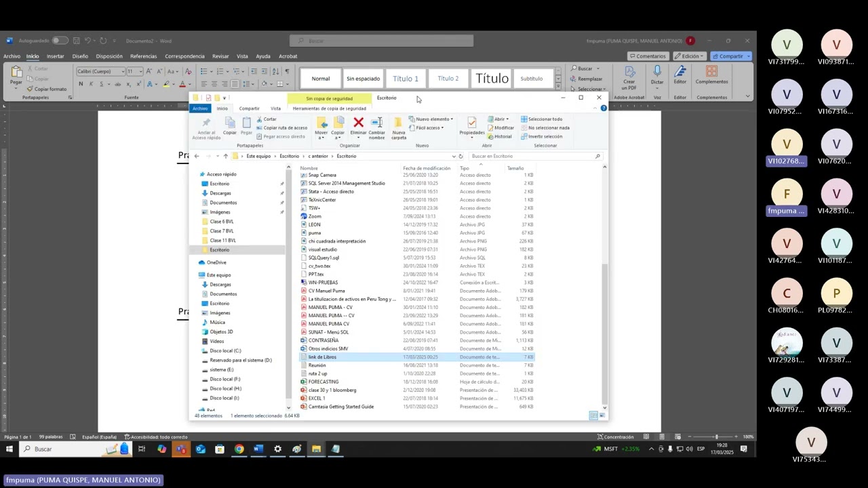Screen dimensions: 868x488
Task: Click Invertir selección in Explorer
Action: click(x=541, y=136)
